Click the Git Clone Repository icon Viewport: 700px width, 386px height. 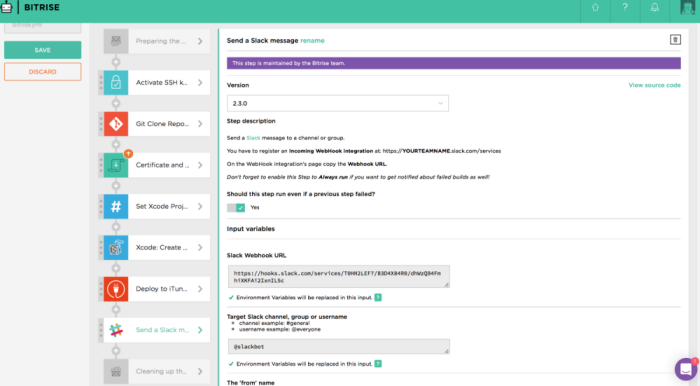click(x=116, y=124)
